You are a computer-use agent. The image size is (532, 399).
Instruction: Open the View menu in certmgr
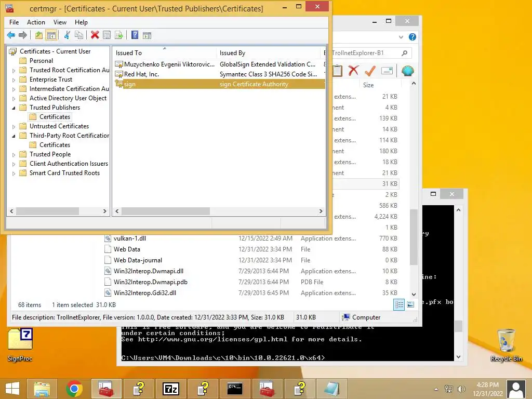(60, 22)
